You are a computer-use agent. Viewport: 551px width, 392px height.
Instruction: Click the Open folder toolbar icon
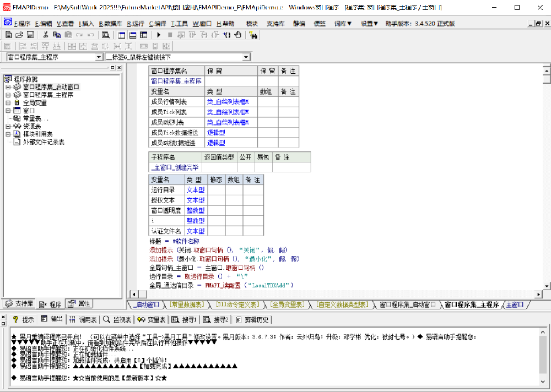19,35
